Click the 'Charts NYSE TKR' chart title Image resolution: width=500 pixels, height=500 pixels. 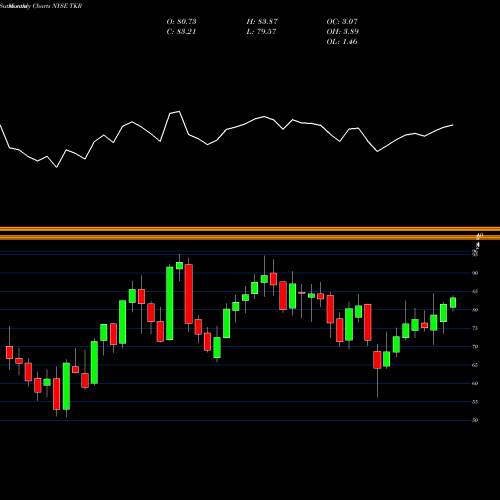coord(57,6)
